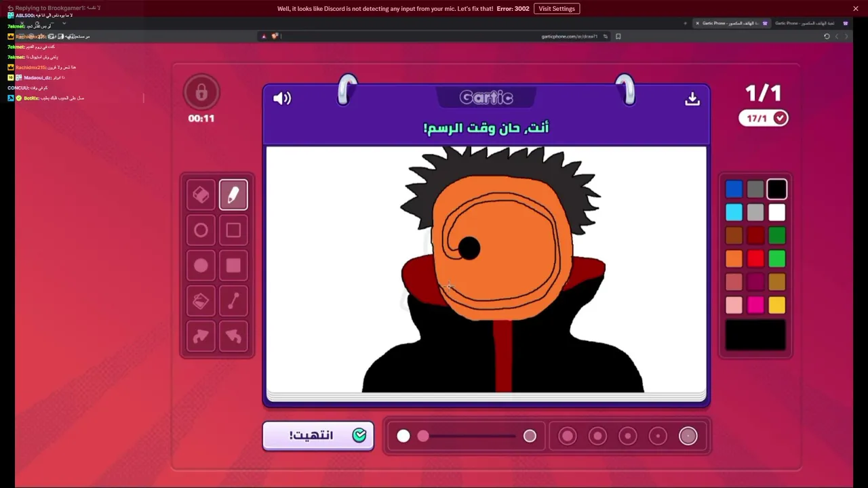
Task: Choose the light gray color swatch
Action: pyautogui.click(x=755, y=212)
